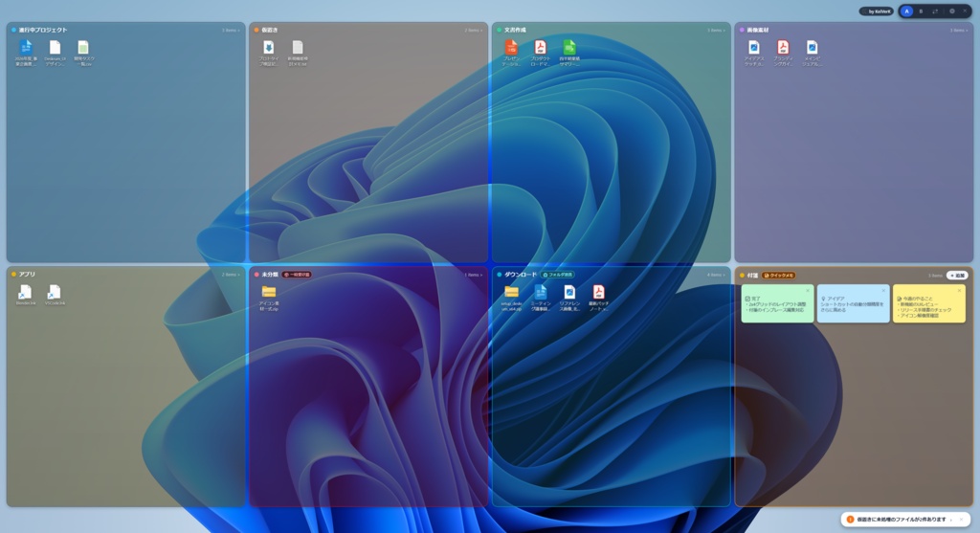
Task: Click the 画像素材 panel title
Action: click(758, 30)
